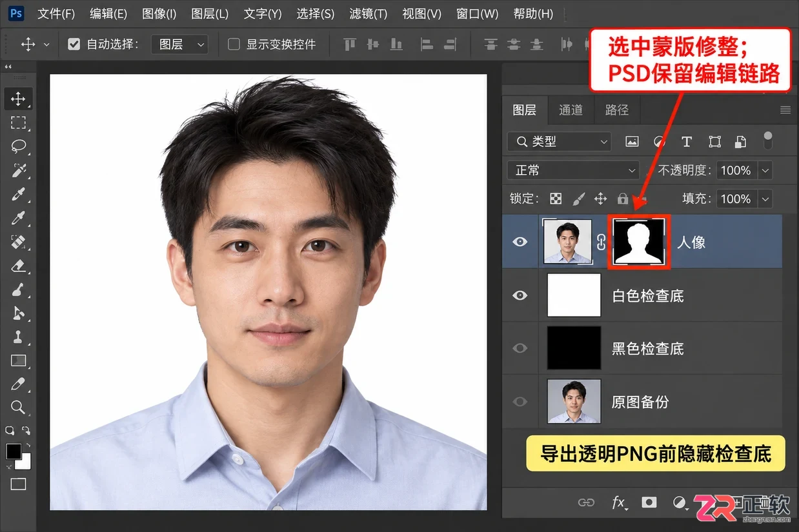The image size is (799, 532).
Task: Distribute vertical centers in options bar
Action: pyautogui.click(x=514, y=44)
